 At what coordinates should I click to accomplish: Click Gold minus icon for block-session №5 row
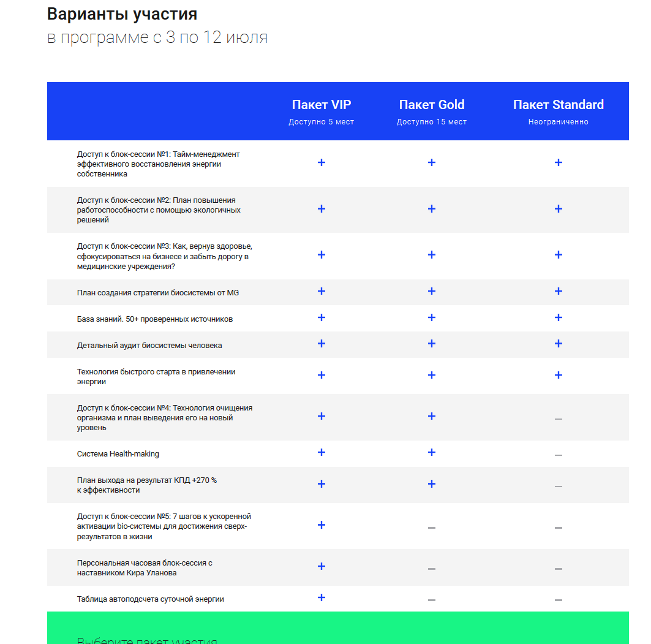click(432, 528)
